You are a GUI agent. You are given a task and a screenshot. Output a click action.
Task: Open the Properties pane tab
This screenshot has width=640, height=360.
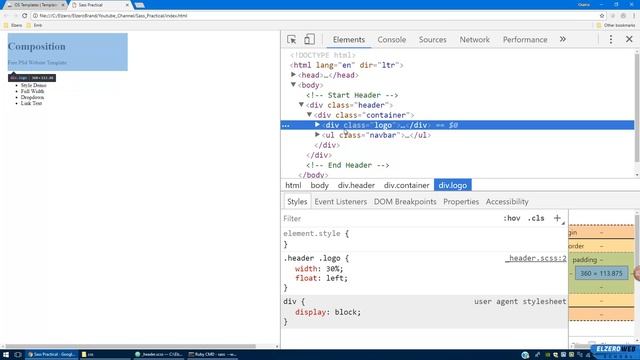coord(461,202)
